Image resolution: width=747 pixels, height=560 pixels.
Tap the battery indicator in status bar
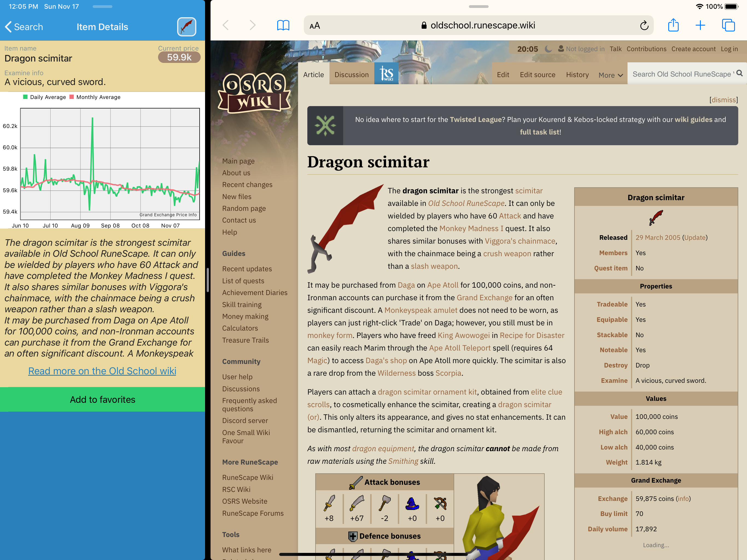(731, 6)
